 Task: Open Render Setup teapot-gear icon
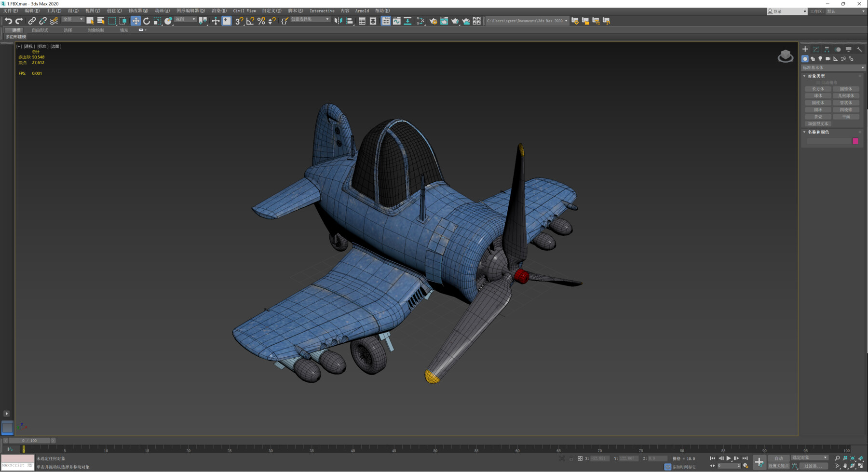tap(434, 21)
